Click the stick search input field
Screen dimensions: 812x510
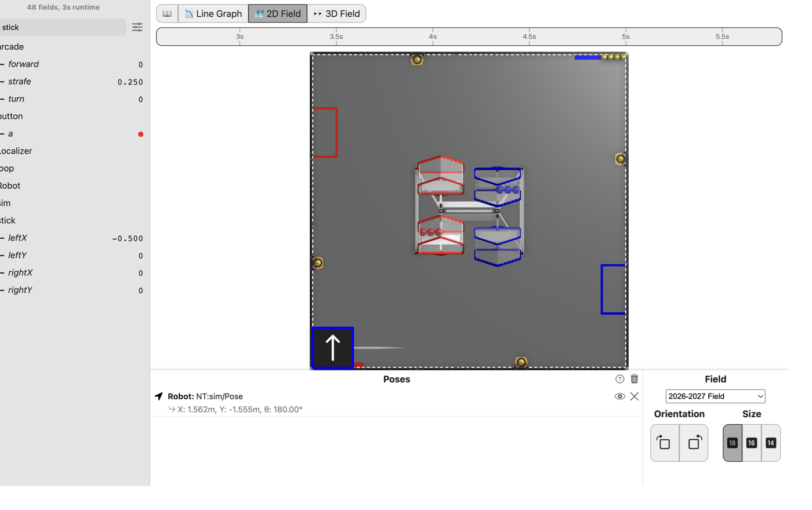tap(63, 27)
